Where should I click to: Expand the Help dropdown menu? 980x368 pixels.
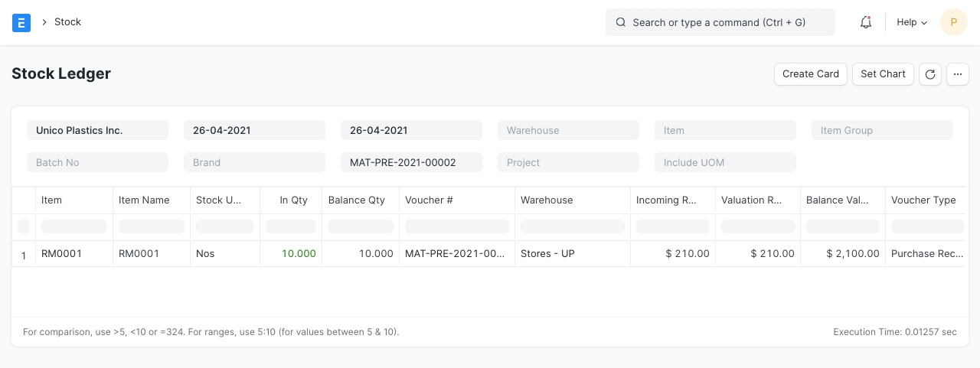tap(912, 22)
